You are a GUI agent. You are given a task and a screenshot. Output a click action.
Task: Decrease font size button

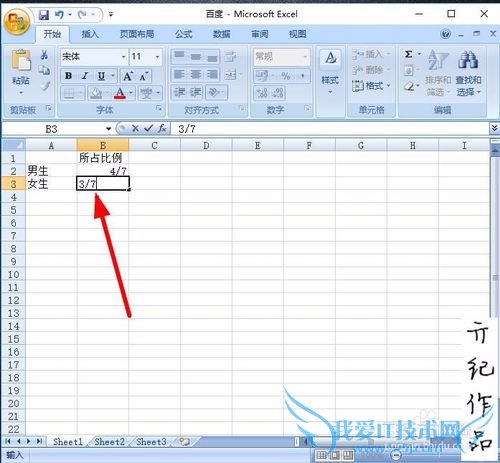point(143,76)
